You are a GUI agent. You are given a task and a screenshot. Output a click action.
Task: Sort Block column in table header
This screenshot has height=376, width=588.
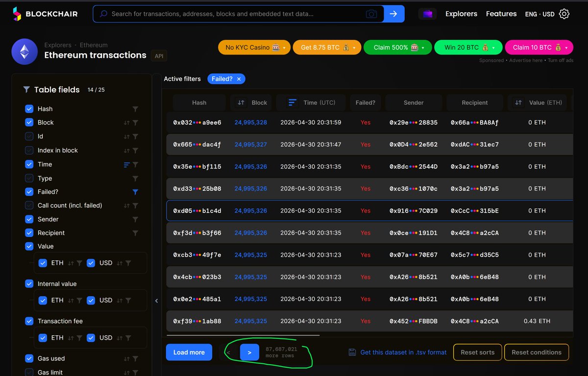tap(241, 103)
